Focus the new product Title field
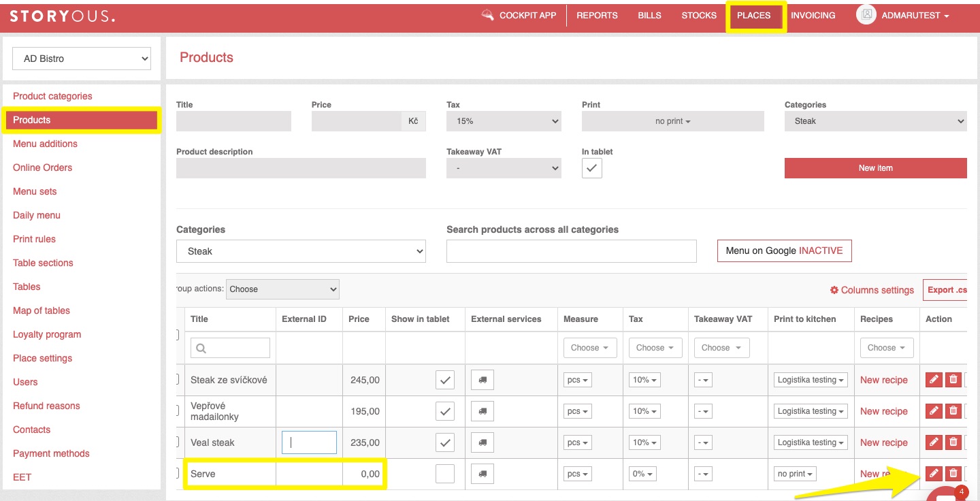 (x=233, y=121)
